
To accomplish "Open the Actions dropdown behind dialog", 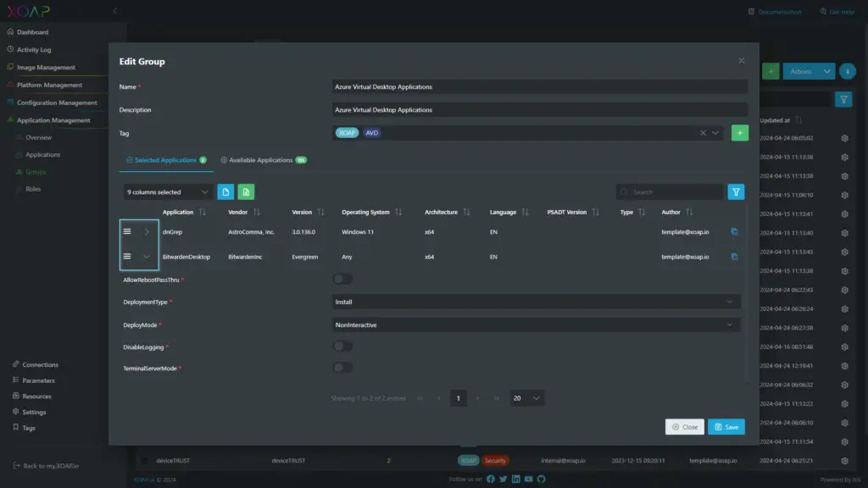I will 809,71.
